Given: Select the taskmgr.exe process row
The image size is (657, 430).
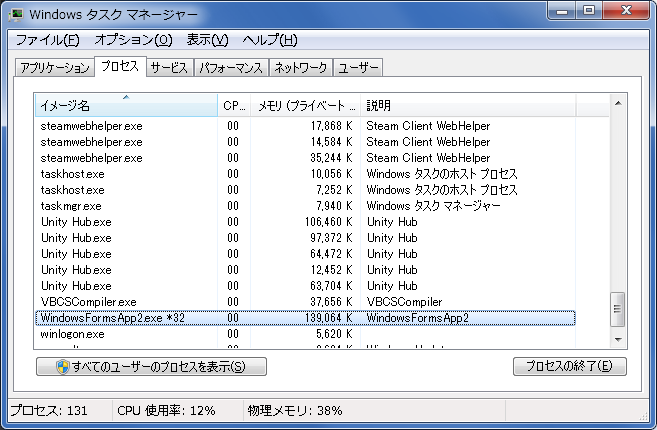Looking at the screenshot, I should tap(305, 206).
